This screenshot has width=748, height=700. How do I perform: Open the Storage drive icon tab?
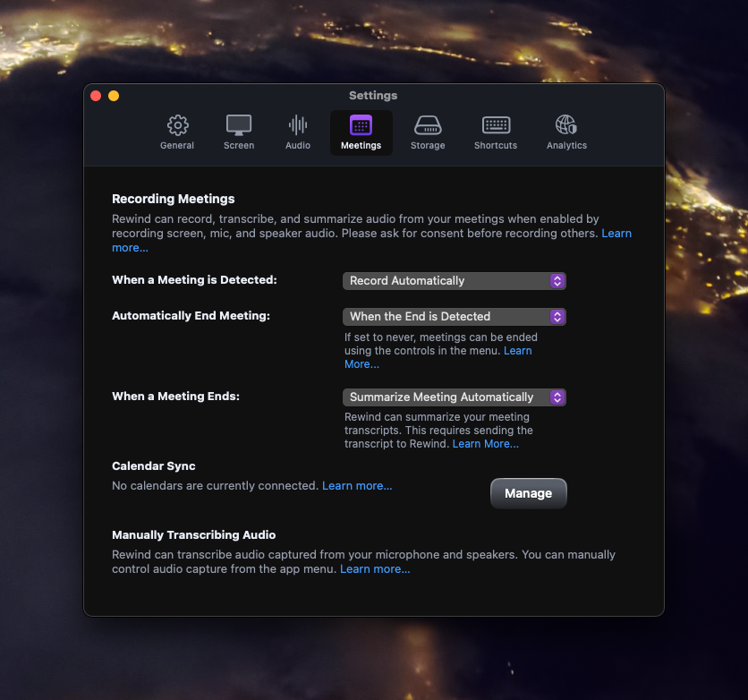[428, 125]
